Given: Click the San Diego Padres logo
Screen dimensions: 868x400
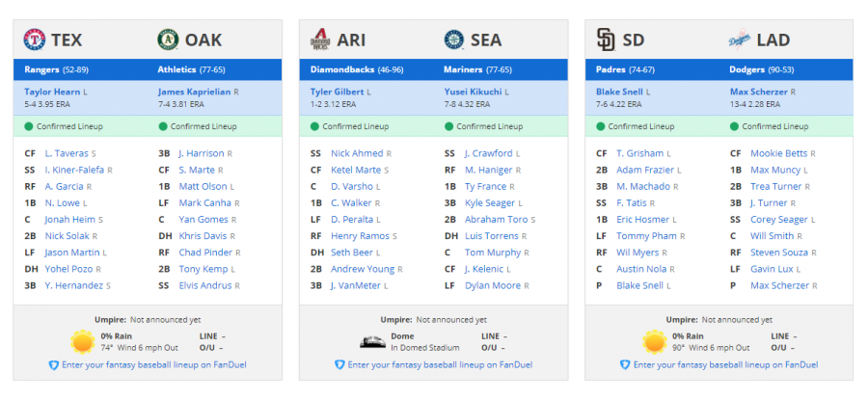Looking at the screenshot, I should (x=607, y=40).
